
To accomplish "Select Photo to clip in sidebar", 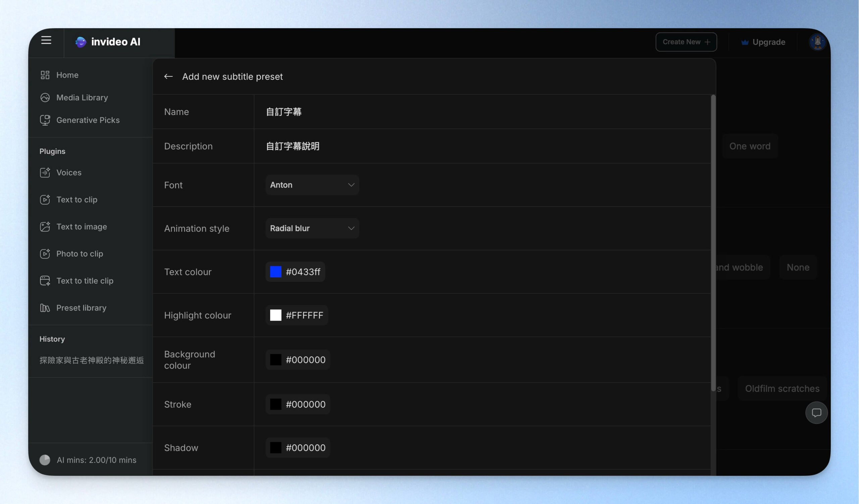I will [80, 254].
